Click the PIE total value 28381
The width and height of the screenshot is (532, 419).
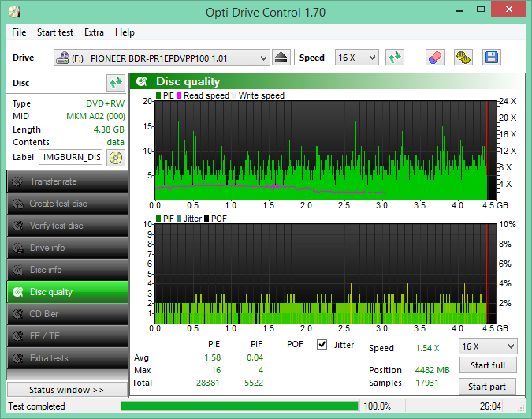208,383
